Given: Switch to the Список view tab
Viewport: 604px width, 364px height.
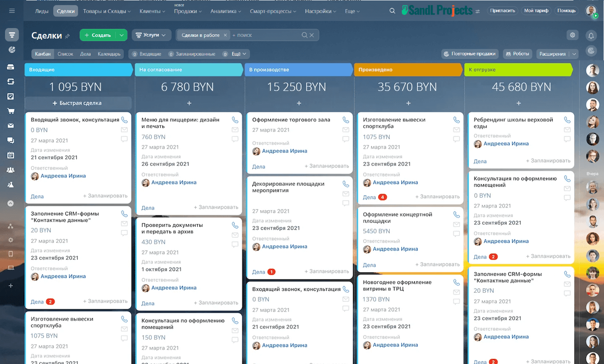Looking at the screenshot, I should (x=65, y=54).
